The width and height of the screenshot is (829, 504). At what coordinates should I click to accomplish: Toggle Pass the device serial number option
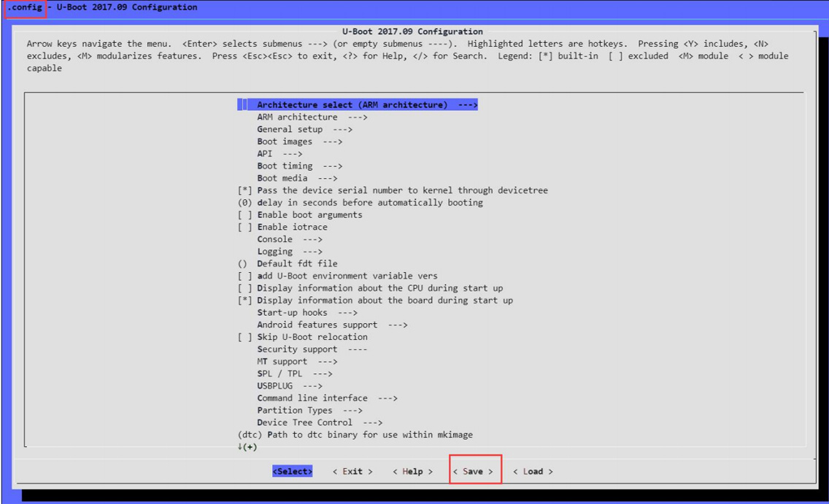393,190
